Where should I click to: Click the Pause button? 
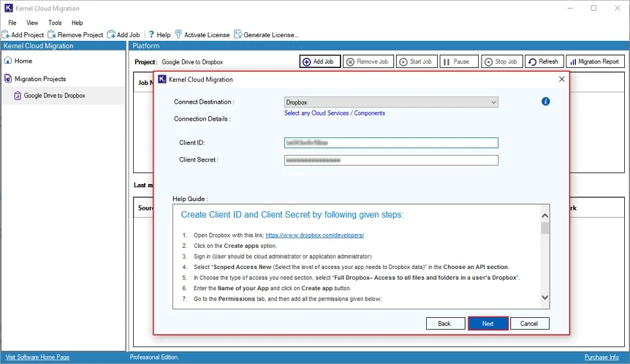tap(459, 61)
